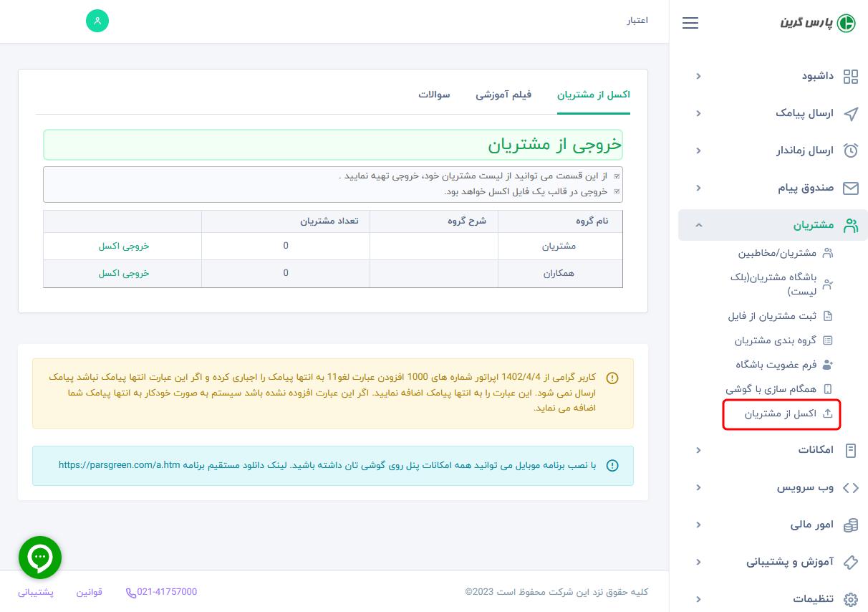Open the Dashboard section icon
The width and height of the screenshot is (868, 612).
point(850,76)
